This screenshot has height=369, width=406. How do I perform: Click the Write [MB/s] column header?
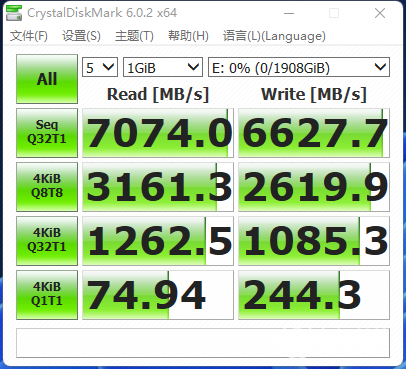pyautogui.click(x=314, y=94)
